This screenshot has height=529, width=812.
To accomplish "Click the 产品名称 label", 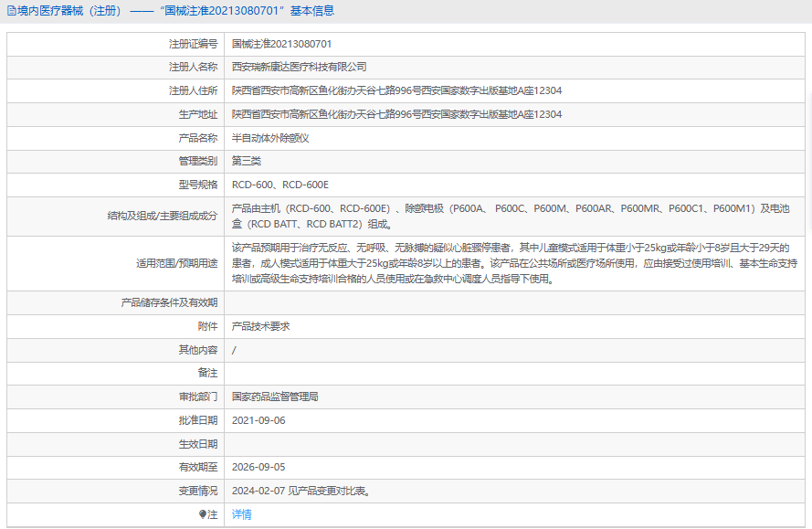I will (198, 138).
